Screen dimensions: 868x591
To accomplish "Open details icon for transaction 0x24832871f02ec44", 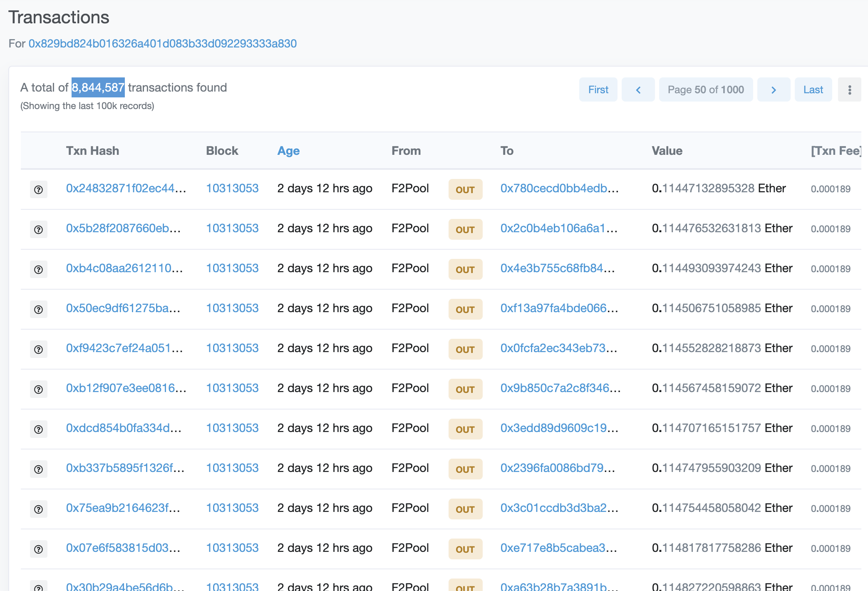I will pos(38,189).
